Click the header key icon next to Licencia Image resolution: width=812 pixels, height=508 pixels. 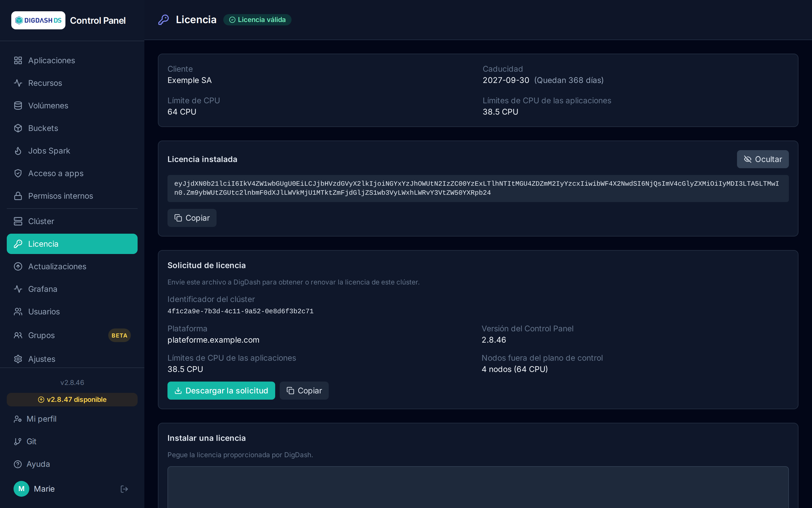click(x=164, y=20)
